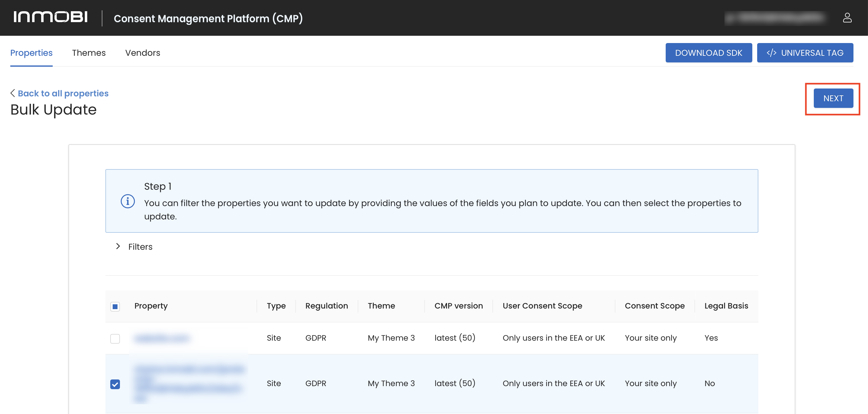Expand the Filters section
The image size is (868, 414).
(x=134, y=246)
